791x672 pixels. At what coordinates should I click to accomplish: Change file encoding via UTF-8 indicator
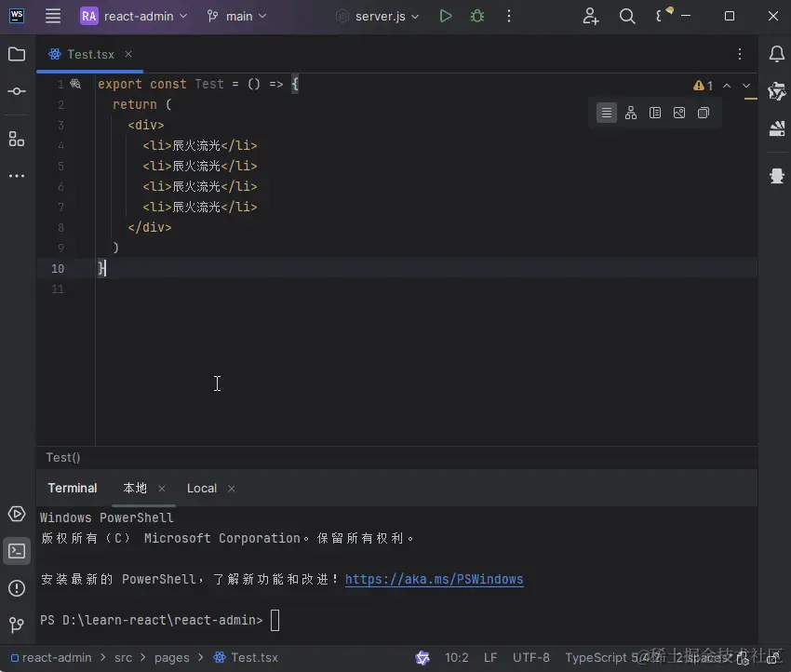click(530, 658)
